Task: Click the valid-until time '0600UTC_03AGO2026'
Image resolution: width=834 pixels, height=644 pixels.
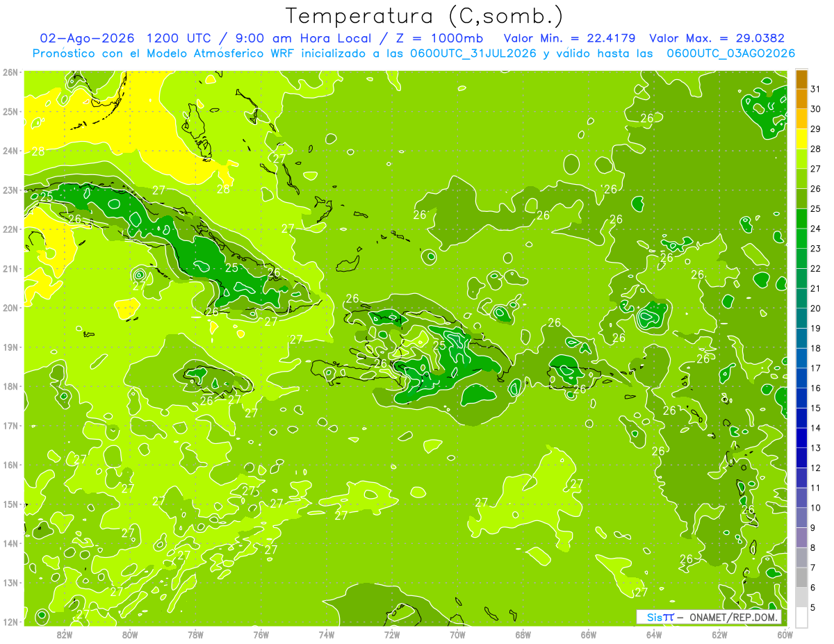Action: point(730,53)
